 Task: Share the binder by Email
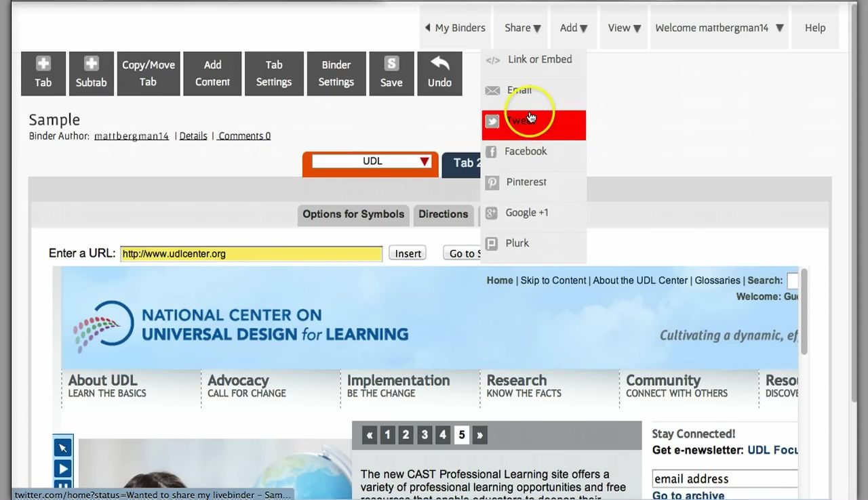534,90
